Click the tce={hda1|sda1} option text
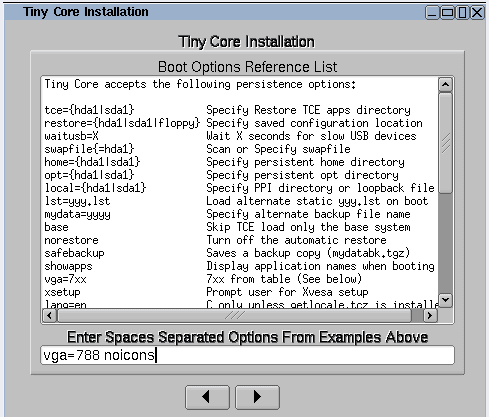Screen dimensions: 489x417 [89, 110]
